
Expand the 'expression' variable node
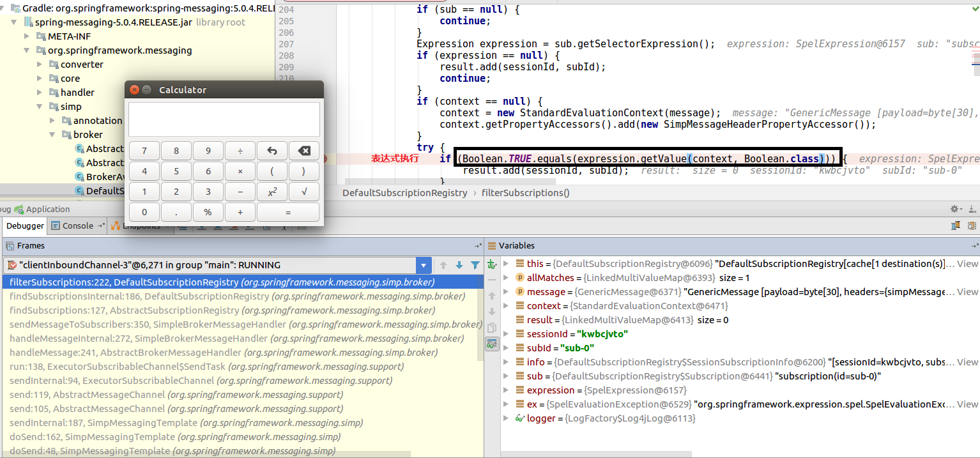pos(507,390)
